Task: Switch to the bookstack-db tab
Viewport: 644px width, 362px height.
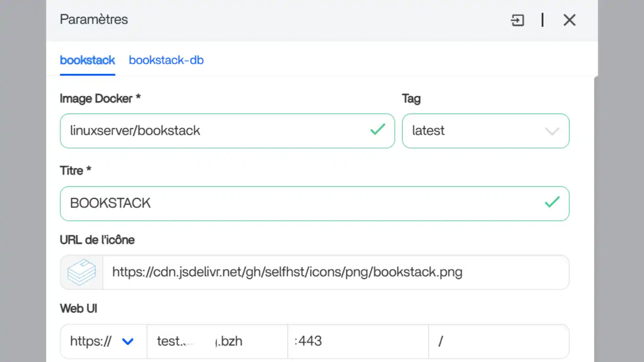Action: pos(166,60)
